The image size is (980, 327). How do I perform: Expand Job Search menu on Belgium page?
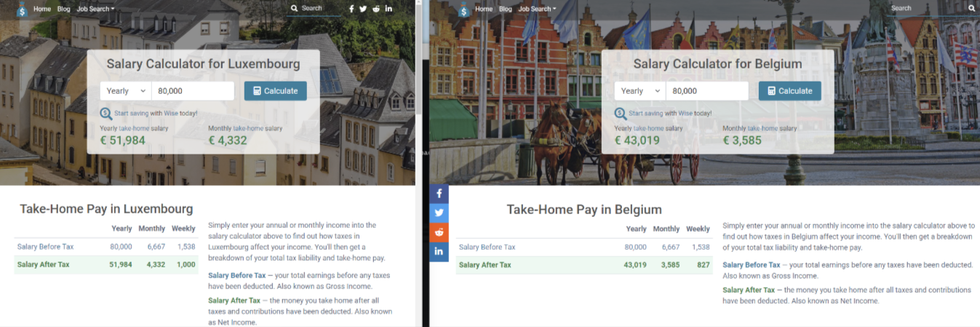[537, 9]
